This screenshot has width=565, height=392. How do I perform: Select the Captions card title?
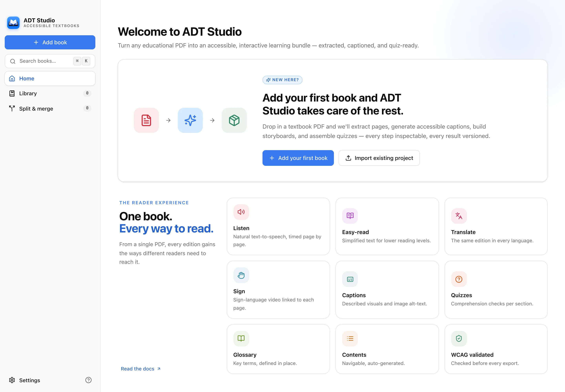(x=354, y=295)
